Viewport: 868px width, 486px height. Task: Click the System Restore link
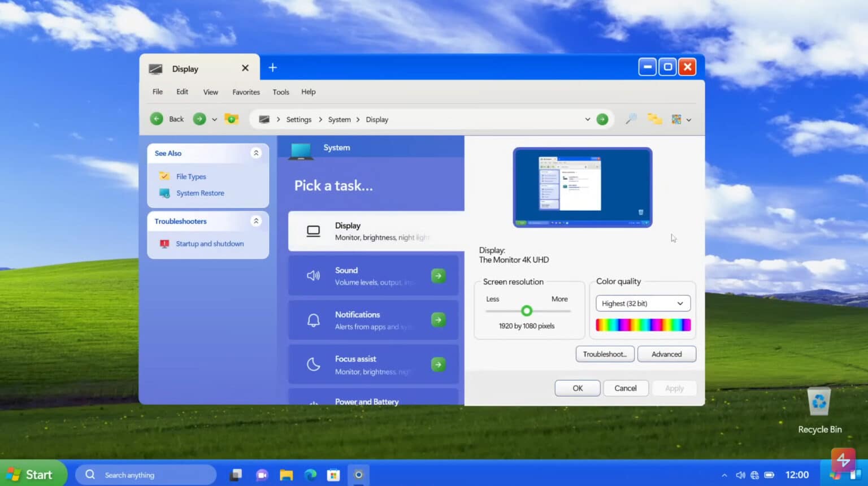tap(200, 193)
